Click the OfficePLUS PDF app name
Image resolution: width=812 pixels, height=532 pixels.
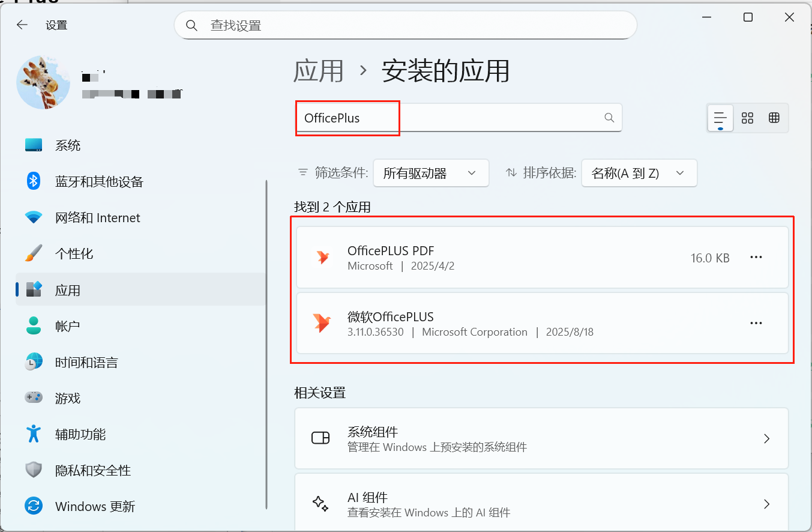[391, 251]
